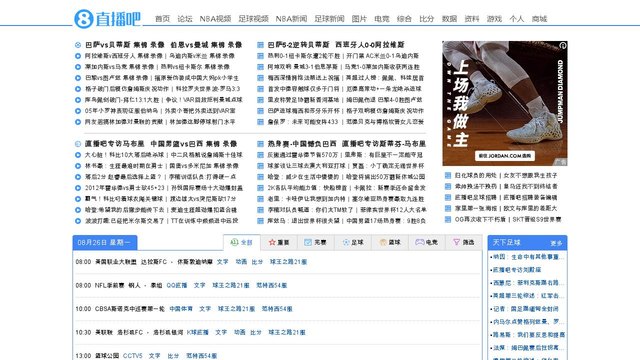The image size is (640, 360).
Task: Click the funnel icon on 筛选 tab
Action: tap(457, 242)
